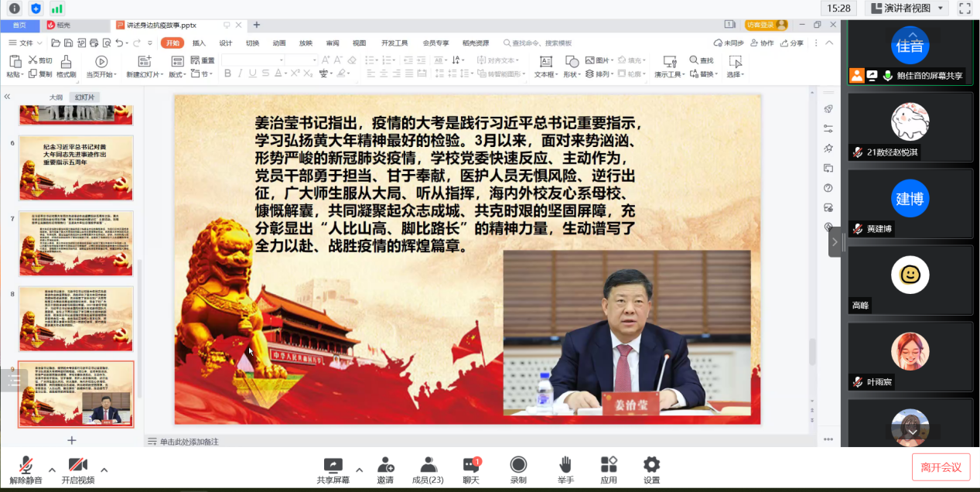
Task: Click the Format Painter (格式刷) icon
Action: pyautogui.click(x=66, y=62)
